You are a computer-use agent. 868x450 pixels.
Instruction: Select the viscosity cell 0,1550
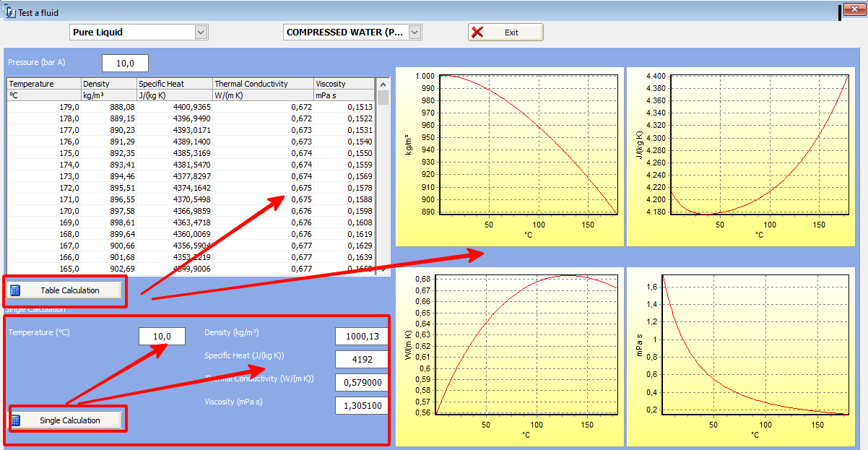pyautogui.click(x=344, y=153)
